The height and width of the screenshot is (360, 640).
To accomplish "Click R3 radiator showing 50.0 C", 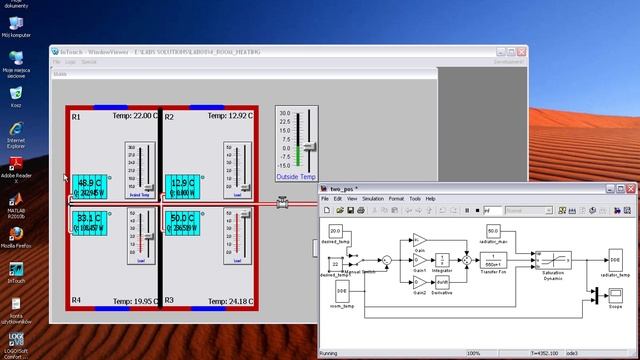I will tap(182, 223).
